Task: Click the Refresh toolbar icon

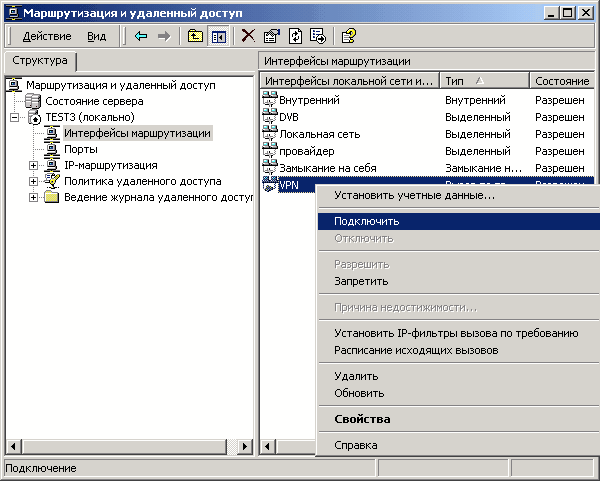Action: point(294,36)
